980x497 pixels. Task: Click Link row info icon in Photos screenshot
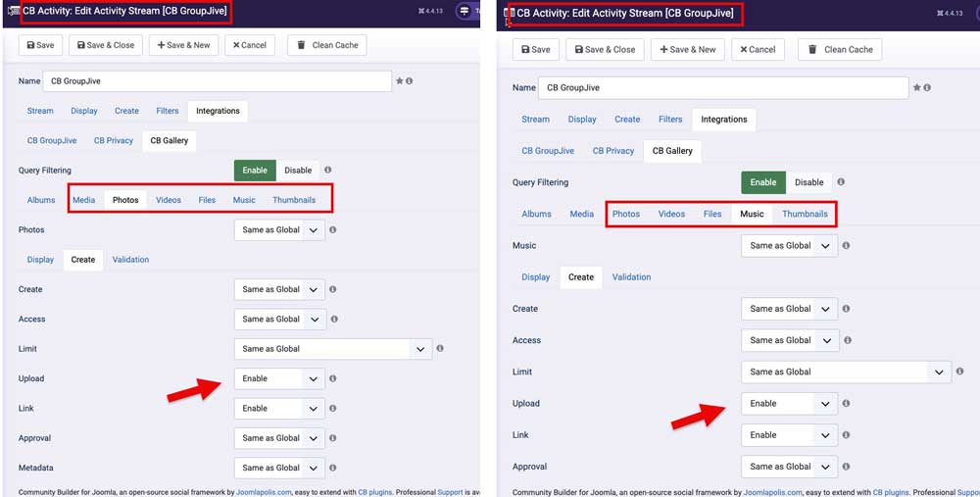332,408
